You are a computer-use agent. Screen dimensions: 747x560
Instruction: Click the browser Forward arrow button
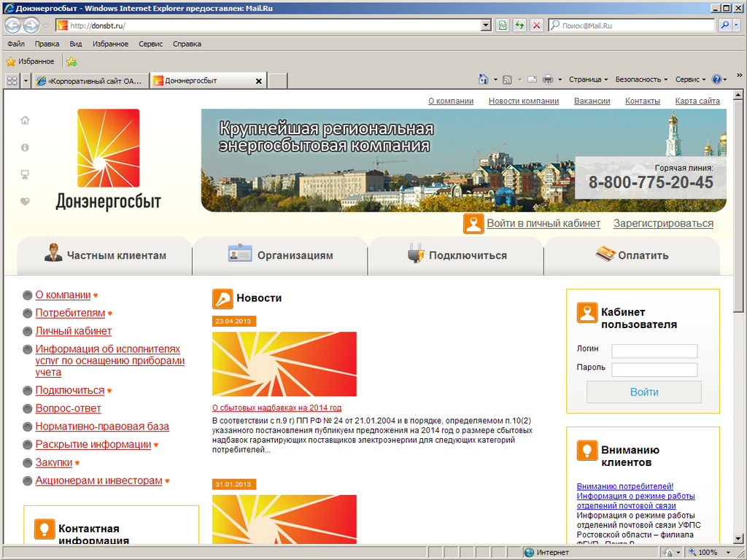(31, 26)
